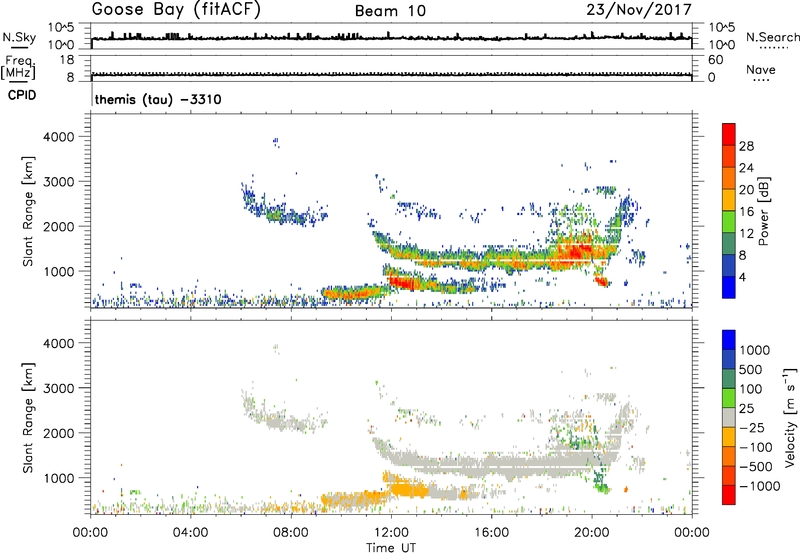
Task: Click the '-100' velocity colorbar label
Action: 756,447
